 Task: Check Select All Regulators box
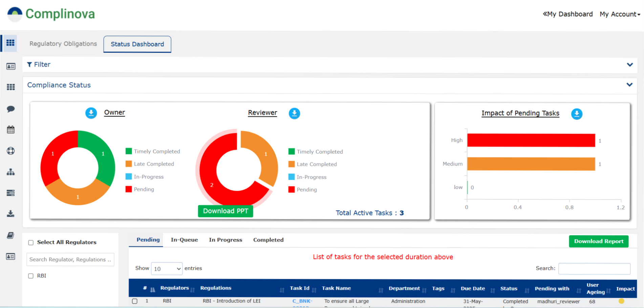[x=31, y=242]
